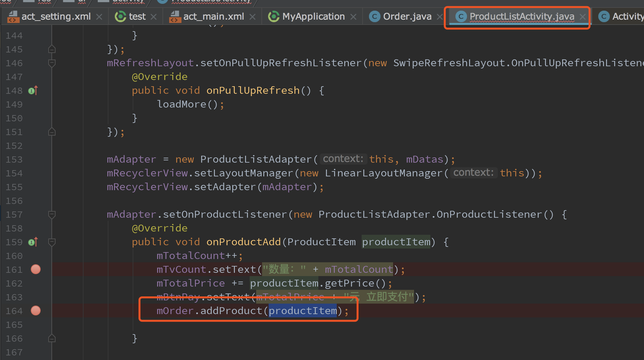Collapse the fold end marker at line 166

point(52,338)
